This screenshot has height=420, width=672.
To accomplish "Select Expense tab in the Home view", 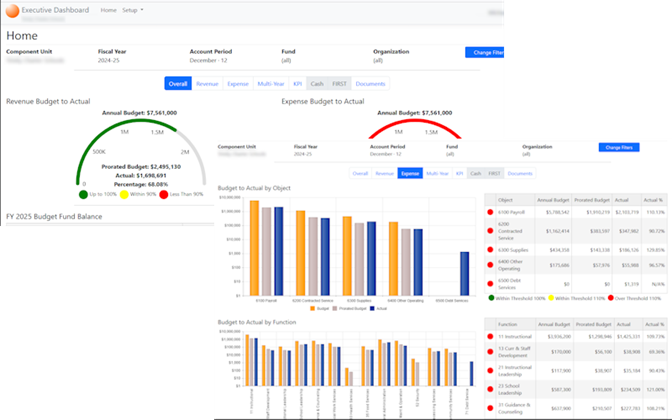I will pyautogui.click(x=238, y=84).
